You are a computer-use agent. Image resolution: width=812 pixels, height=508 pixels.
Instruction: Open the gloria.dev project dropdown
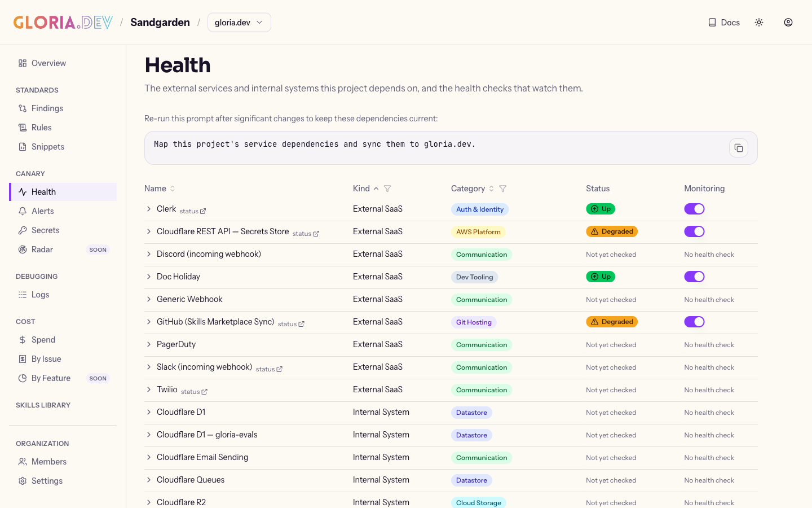239,23
